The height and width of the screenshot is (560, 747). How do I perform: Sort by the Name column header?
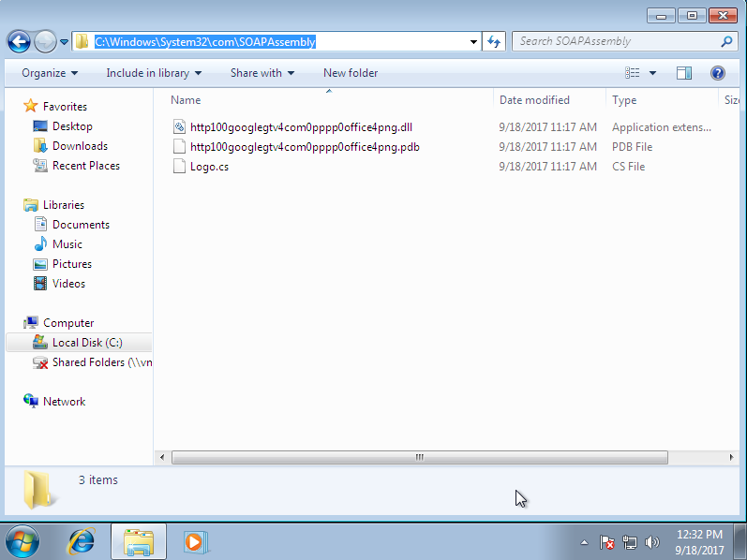pos(186,100)
